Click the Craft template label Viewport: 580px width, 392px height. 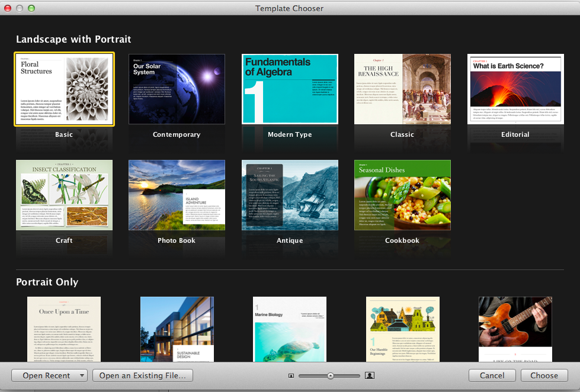pos(64,240)
